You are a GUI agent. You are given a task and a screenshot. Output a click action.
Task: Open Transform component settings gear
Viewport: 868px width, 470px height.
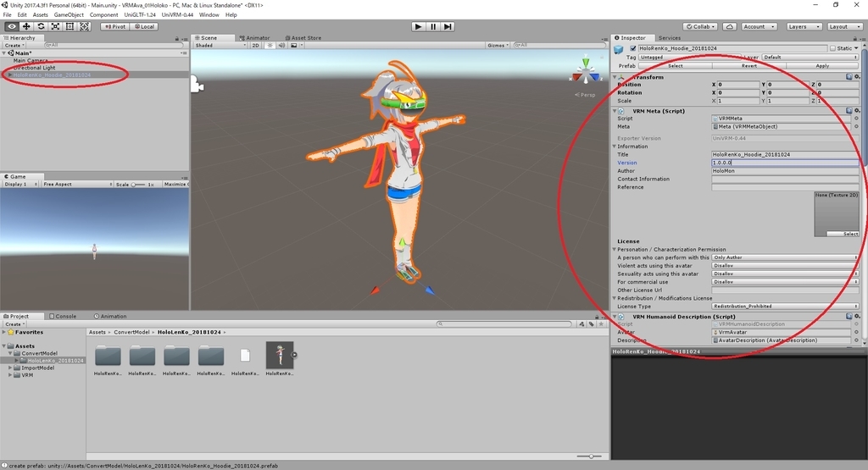[857, 77]
